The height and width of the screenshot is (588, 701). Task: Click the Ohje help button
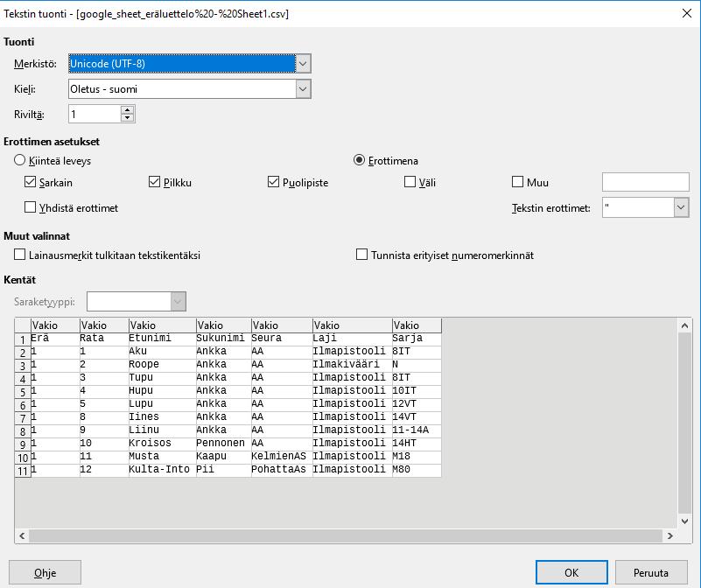coord(46,573)
